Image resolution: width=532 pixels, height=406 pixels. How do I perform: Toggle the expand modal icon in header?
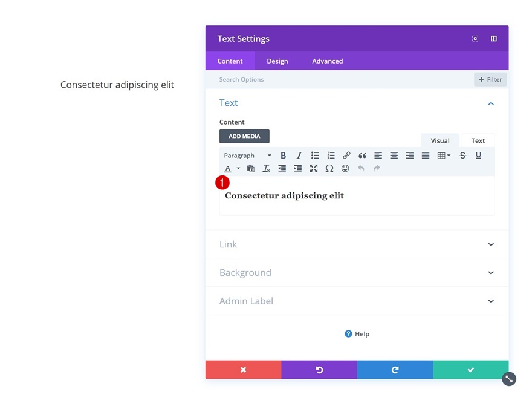pyautogui.click(x=475, y=39)
